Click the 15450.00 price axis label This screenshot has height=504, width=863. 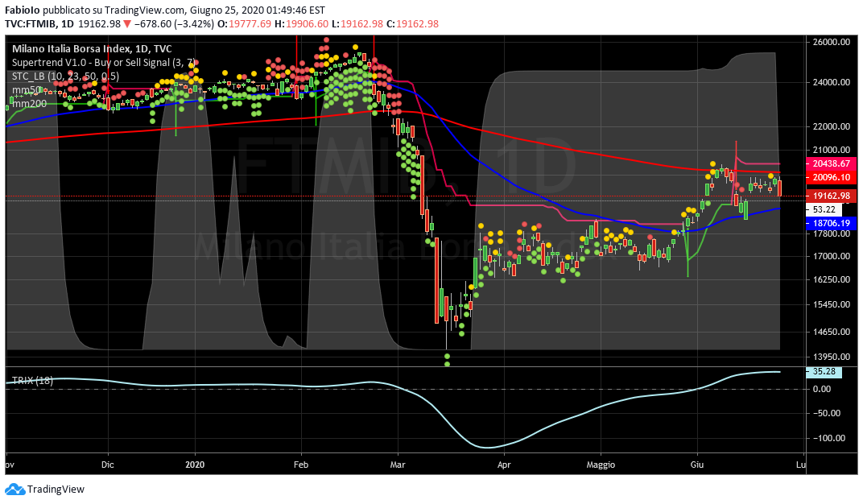(831, 305)
